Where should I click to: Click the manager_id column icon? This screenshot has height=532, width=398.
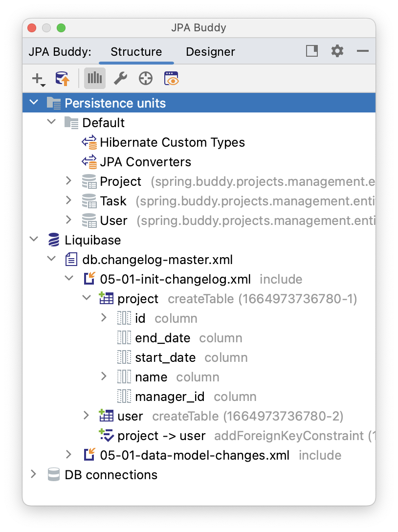click(124, 396)
